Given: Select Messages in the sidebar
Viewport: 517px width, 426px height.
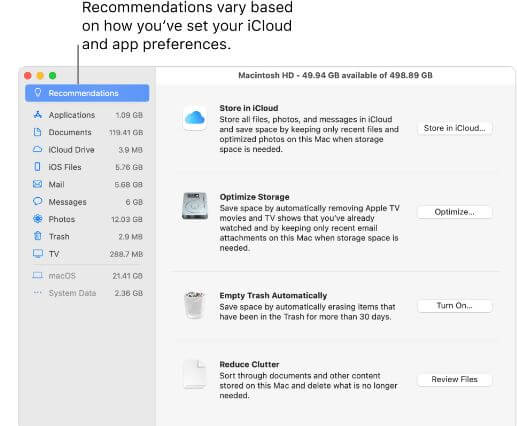Looking at the screenshot, I should [x=88, y=202].
